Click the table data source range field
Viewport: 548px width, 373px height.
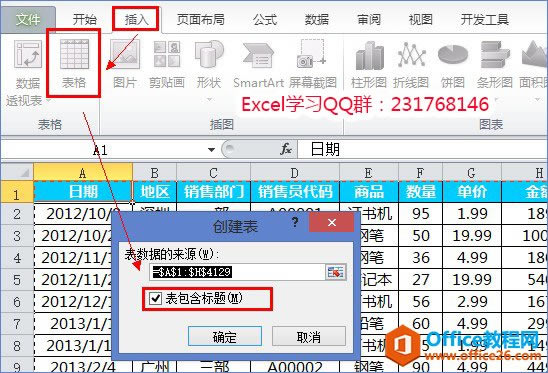(x=237, y=272)
